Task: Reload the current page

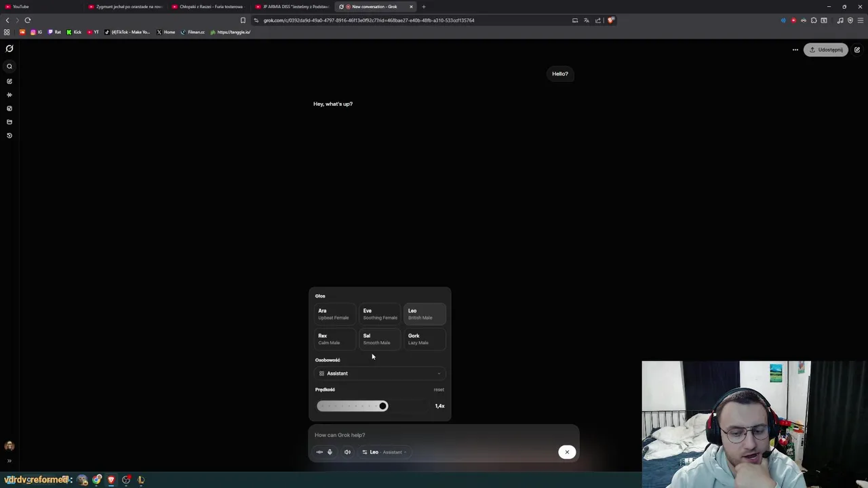Action: [x=28, y=20]
